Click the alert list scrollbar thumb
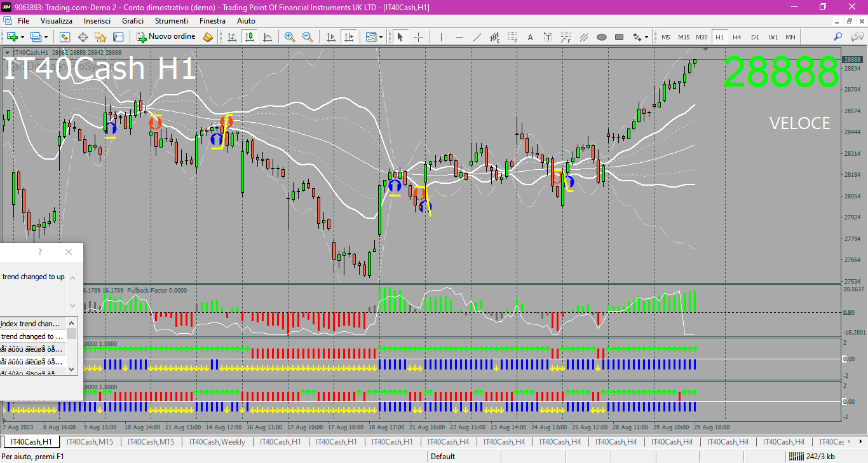Screen dimensions: 868x463 tap(72, 333)
